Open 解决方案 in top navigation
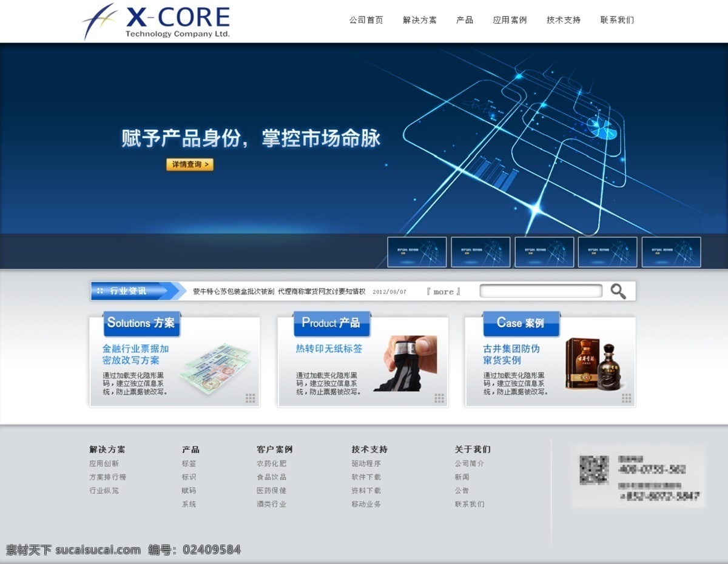 [x=420, y=20]
